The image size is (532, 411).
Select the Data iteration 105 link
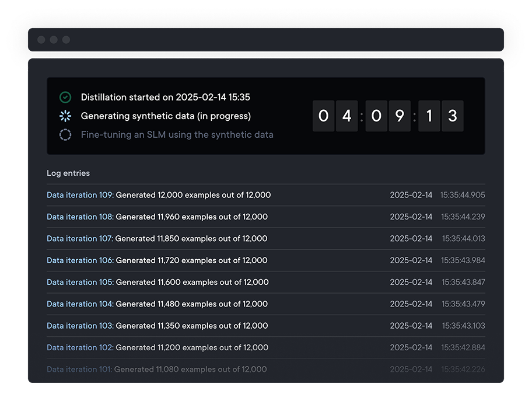click(x=78, y=282)
